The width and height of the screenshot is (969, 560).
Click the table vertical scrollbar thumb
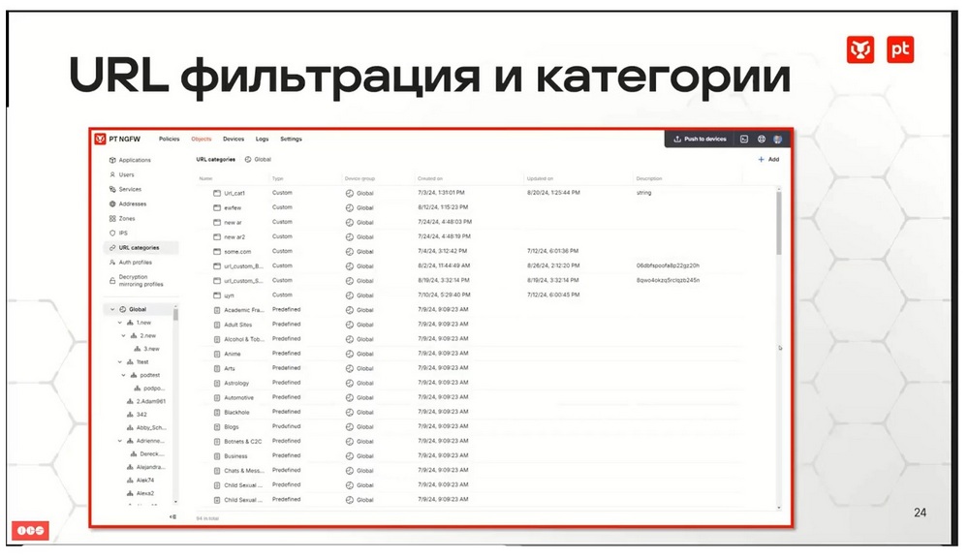(x=779, y=223)
